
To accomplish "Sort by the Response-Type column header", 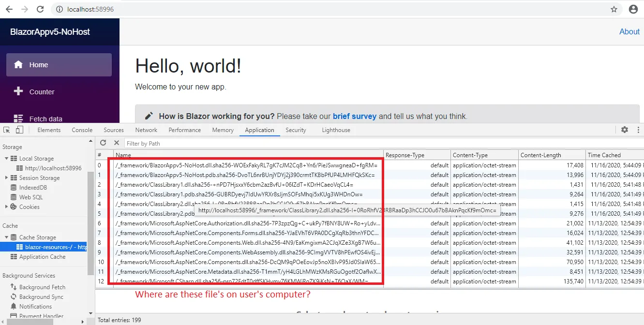I will pos(417,155).
